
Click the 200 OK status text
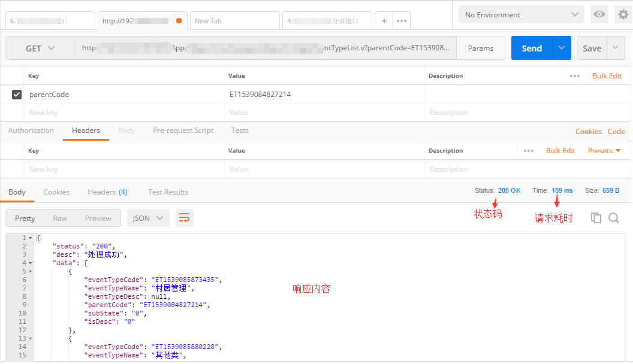(509, 190)
